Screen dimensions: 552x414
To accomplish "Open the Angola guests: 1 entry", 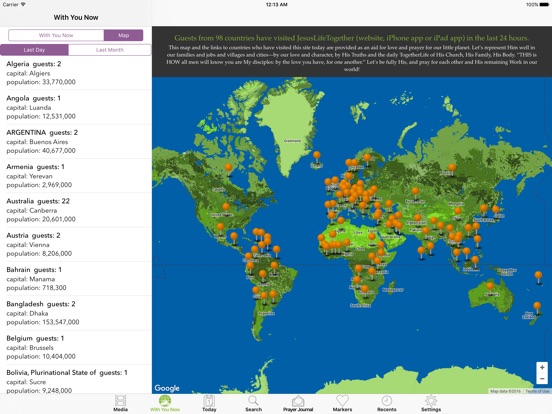I will [76, 107].
